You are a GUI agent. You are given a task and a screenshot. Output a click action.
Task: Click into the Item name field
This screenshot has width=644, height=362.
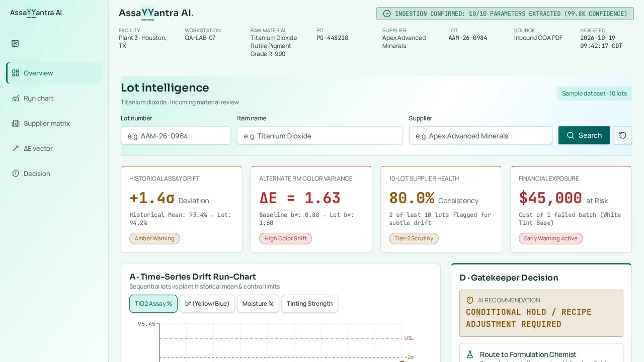click(x=320, y=135)
